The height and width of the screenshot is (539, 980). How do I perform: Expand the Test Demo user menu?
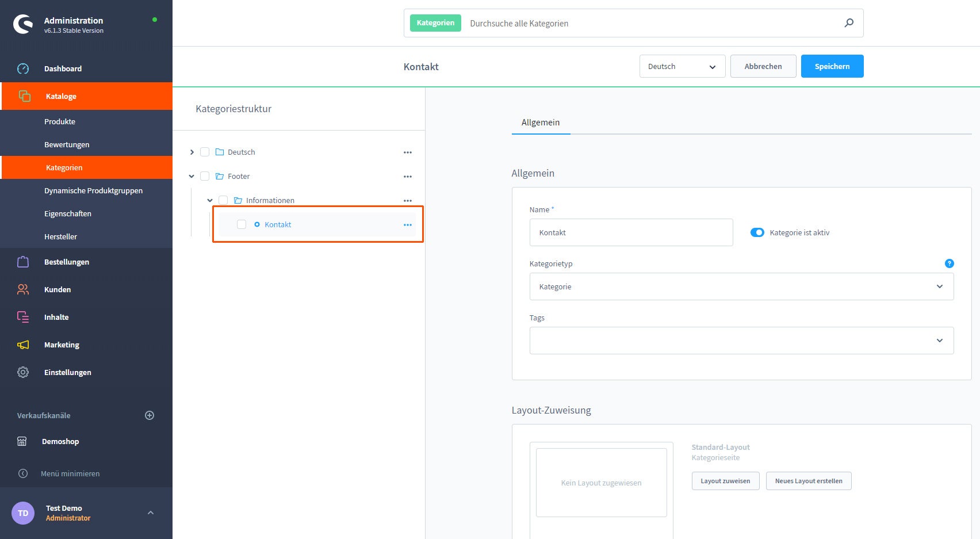151,513
